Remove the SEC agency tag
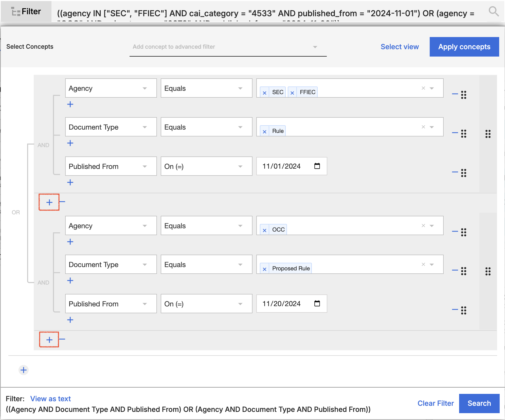Image resolution: width=505 pixels, height=420 pixels. pyautogui.click(x=264, y=93)
